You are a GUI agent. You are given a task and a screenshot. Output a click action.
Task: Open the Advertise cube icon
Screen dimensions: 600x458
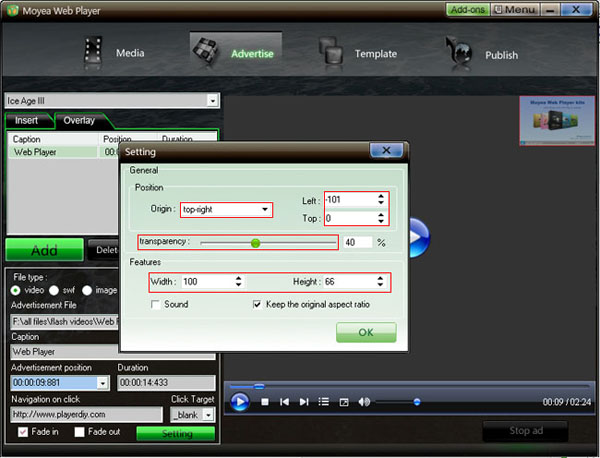[205, 50]
